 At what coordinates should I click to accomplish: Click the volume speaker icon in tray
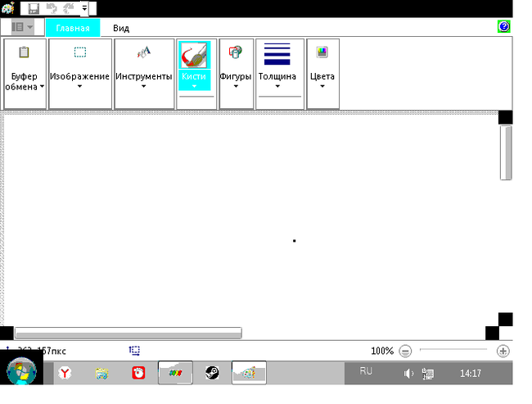point(408,374)
